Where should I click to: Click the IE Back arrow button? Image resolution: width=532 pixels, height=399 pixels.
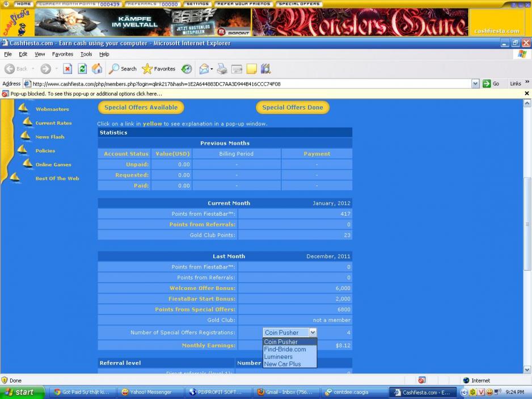coord(10,69)
